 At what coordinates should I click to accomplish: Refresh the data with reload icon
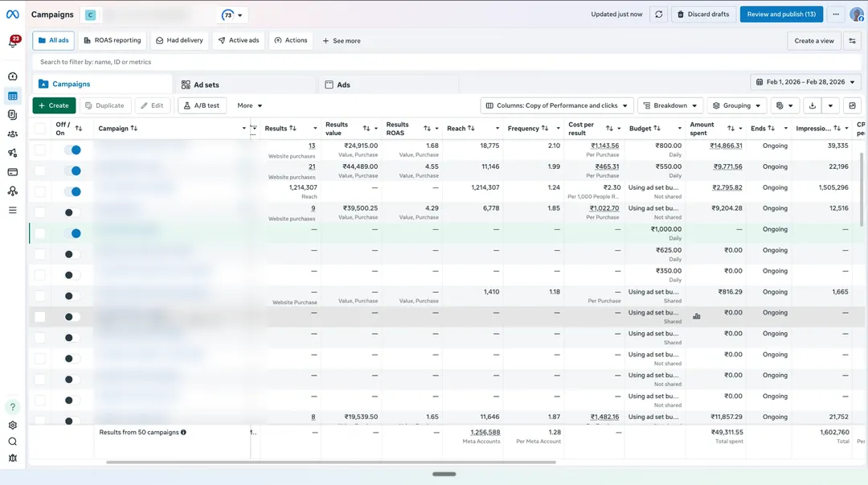click(659, 14)
